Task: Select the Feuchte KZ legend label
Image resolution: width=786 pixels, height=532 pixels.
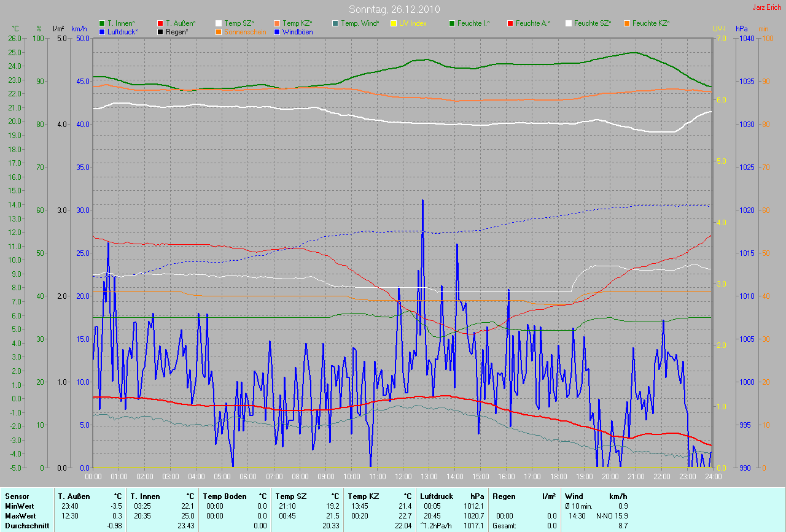Action: (x=652, y=23)
